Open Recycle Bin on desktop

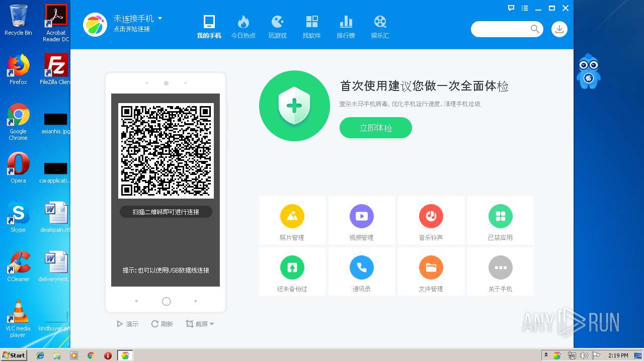(18, 20)
